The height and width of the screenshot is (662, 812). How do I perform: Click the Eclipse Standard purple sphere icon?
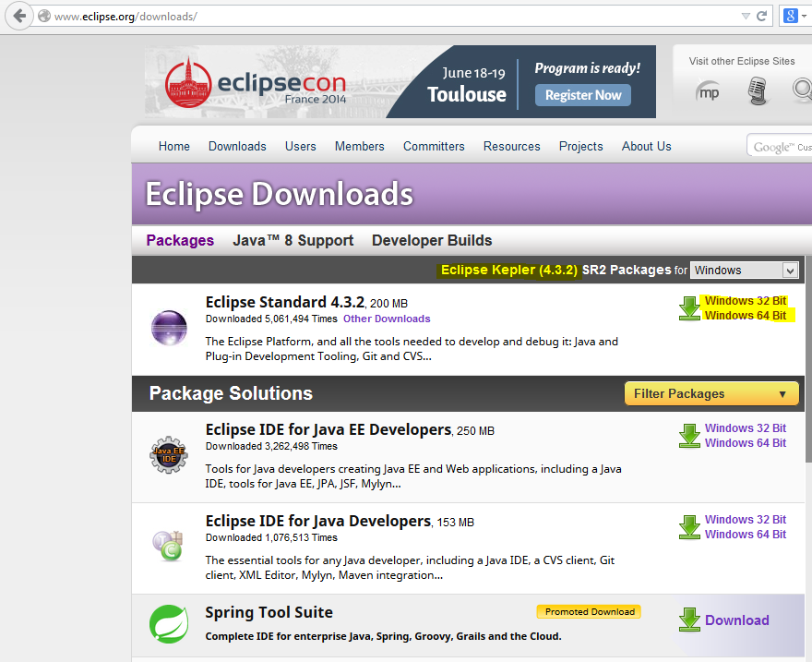169,328
